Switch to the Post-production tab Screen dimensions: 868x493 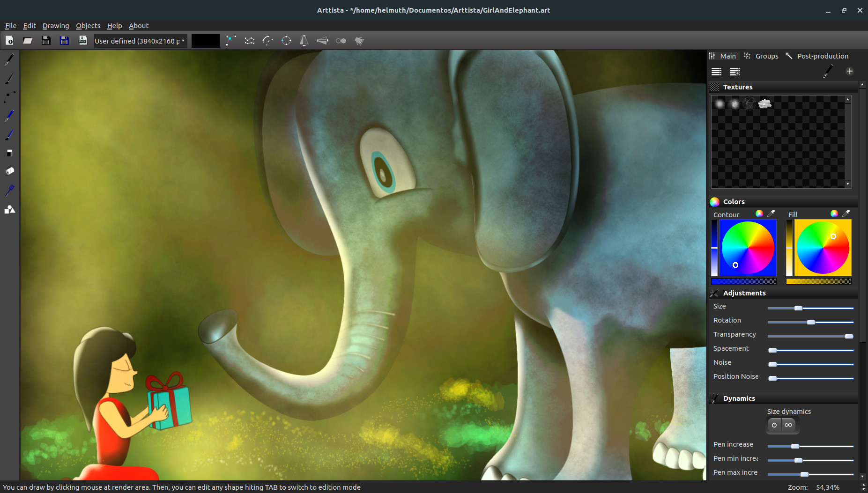coord(822,56)
